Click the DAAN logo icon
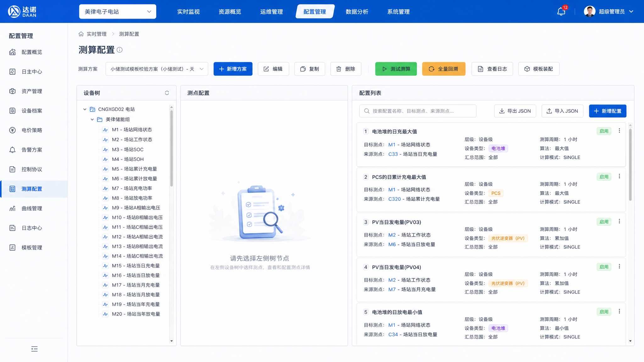644x362 pixels. tap(14, 12)
